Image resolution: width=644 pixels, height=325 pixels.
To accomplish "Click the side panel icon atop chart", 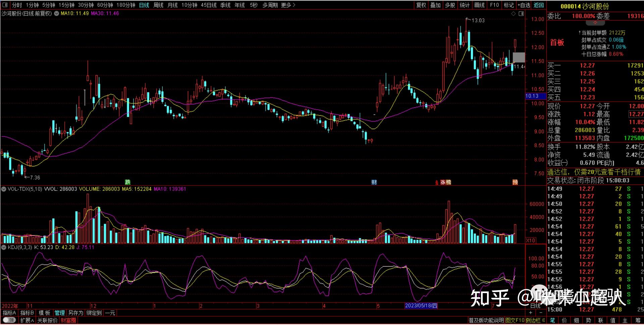I will pyautogui.click(x=521, y=14).
